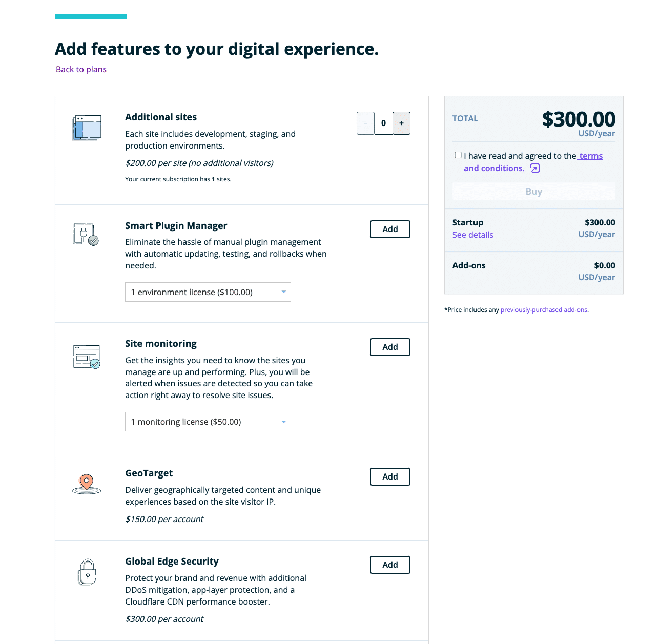The image size is (660, 644).
Task: Click the GeoTarget map pin icon
Action: pyautogui.click(x=86, y=482)
